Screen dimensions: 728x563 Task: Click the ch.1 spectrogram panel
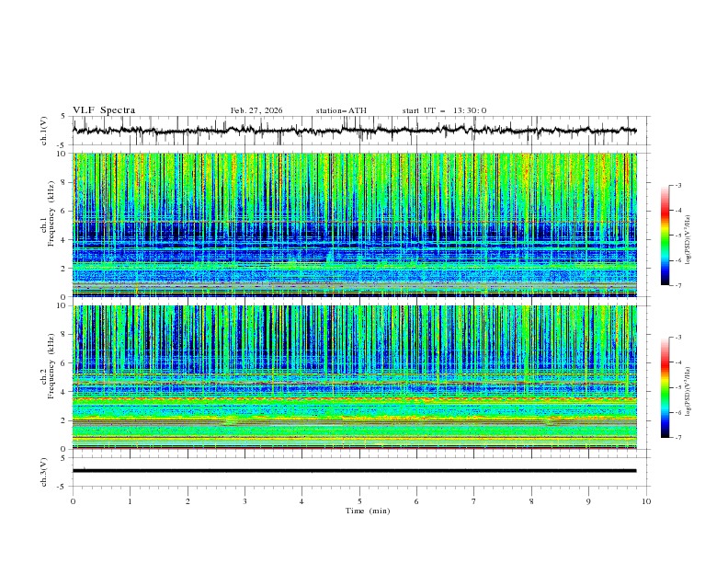click(x=354, y=224)
